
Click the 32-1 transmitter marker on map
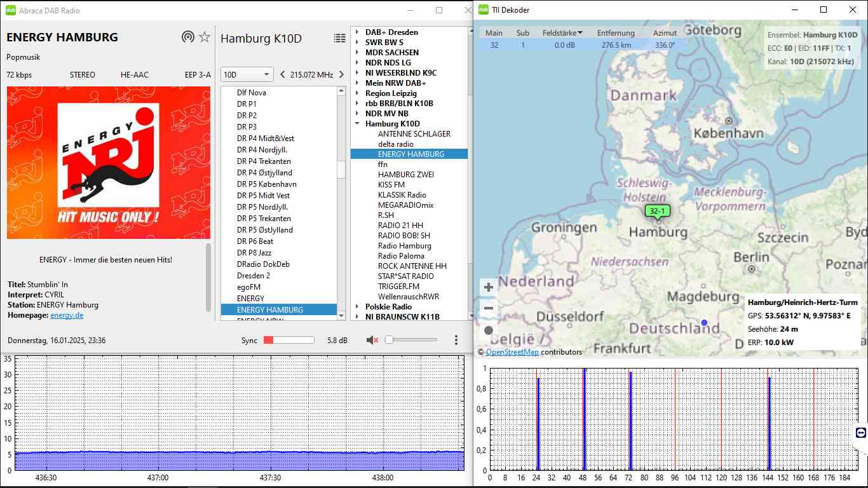point(657,211)
